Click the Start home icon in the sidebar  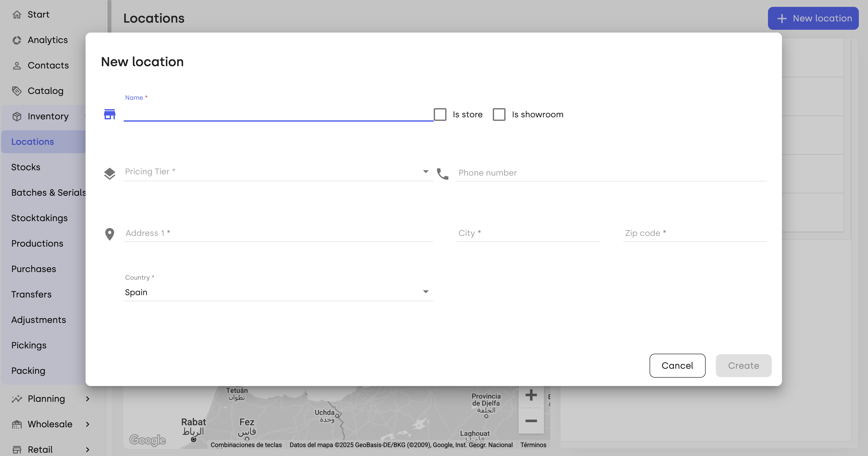17,15
